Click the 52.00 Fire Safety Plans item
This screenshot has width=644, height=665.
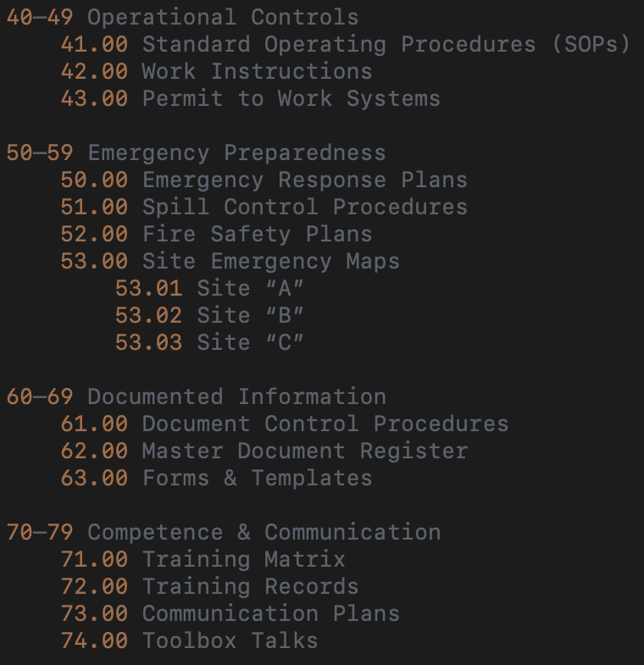click(x=216, y=234)
